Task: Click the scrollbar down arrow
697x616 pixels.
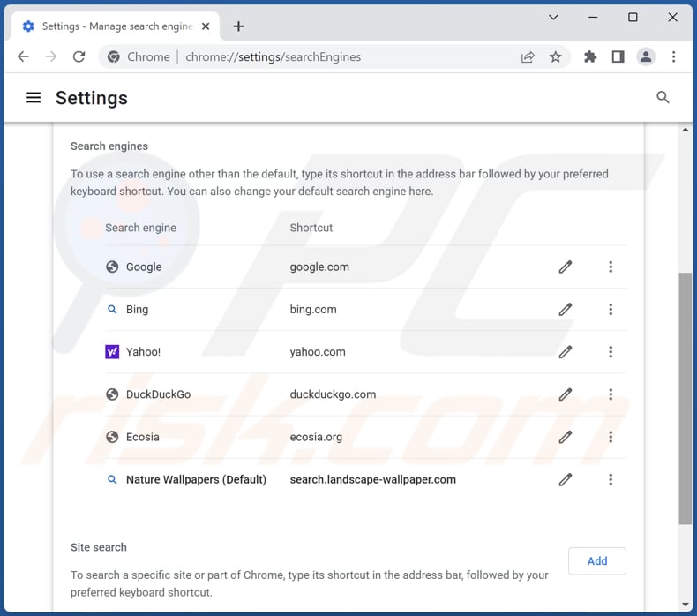Action: click(x=685, y=604)
